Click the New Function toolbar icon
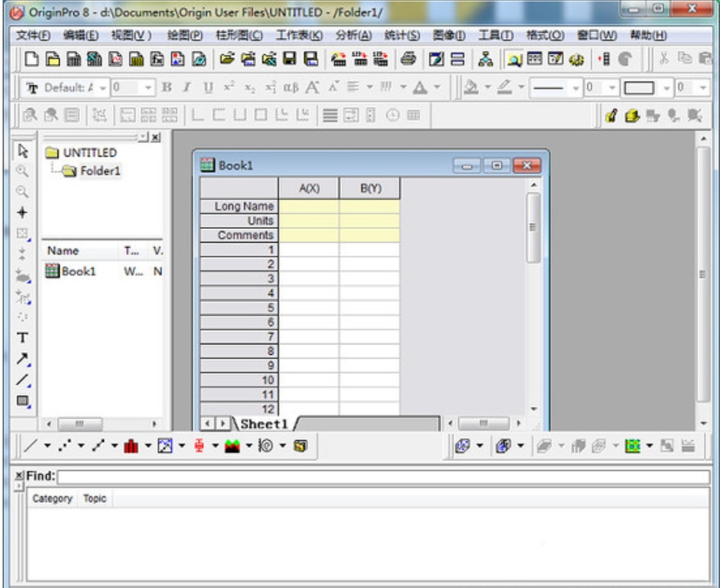The width and height of the screenshot is (720, 588). (x=157, y=59)
